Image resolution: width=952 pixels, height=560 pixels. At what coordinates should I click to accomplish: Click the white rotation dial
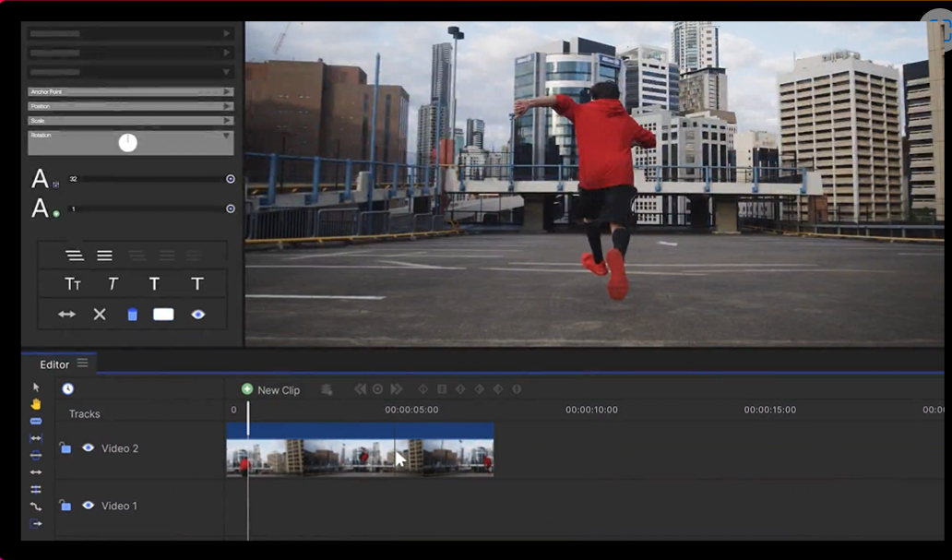[127, 143]
